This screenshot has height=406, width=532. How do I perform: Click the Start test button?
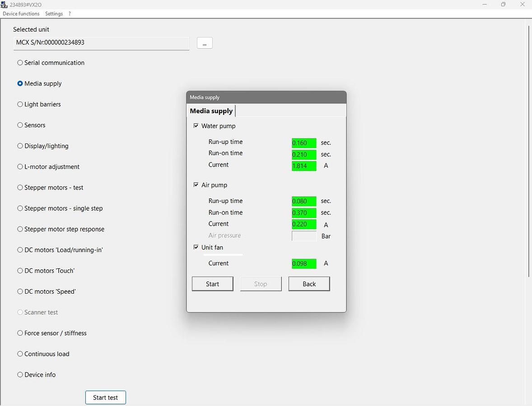[x=105, y=397]
